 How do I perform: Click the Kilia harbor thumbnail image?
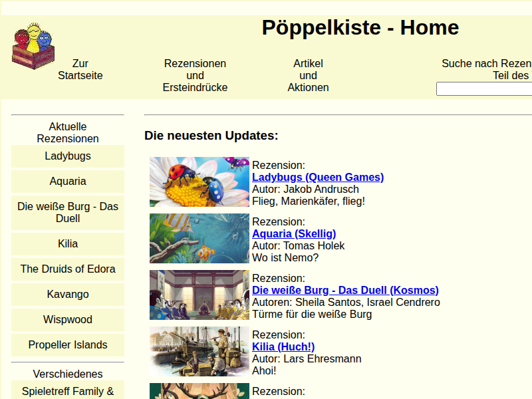199,352
